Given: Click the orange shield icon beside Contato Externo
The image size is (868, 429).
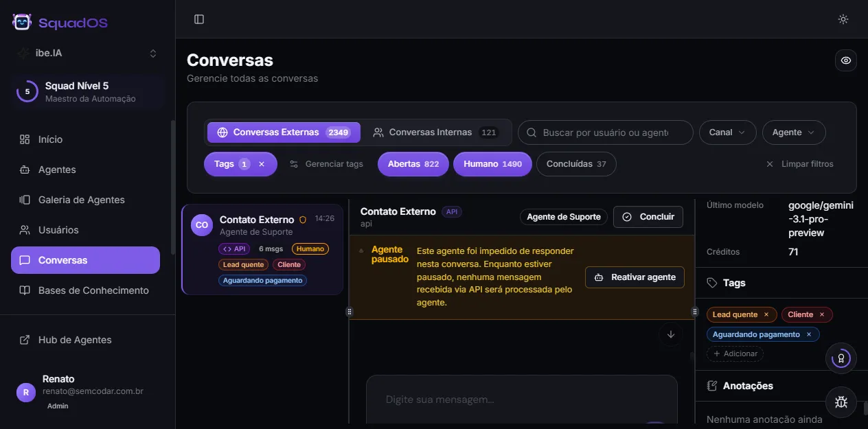Looking at the screenshot, I should click(x=303, y=220).
